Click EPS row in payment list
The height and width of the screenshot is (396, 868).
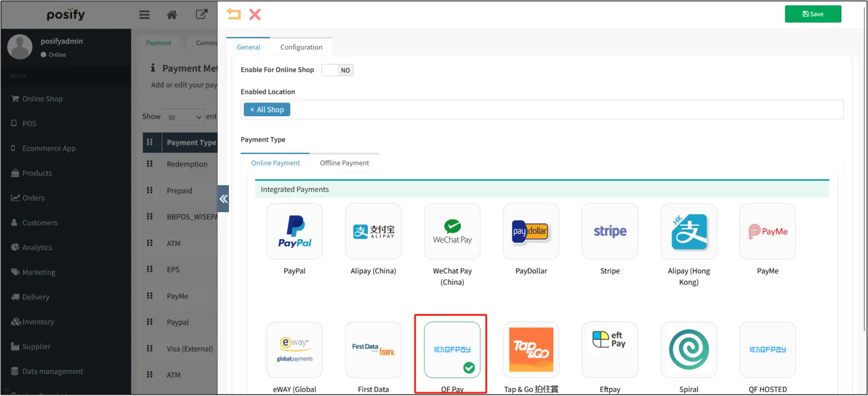[180, 270]
